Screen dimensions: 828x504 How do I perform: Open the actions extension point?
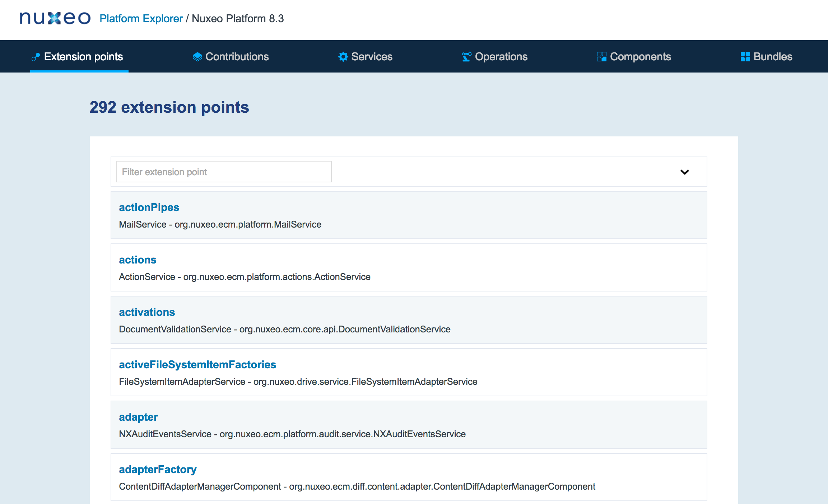[138, 260]
